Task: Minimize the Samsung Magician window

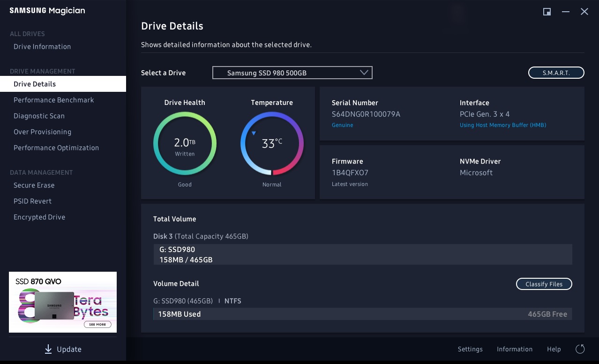Action: [566, 12]
